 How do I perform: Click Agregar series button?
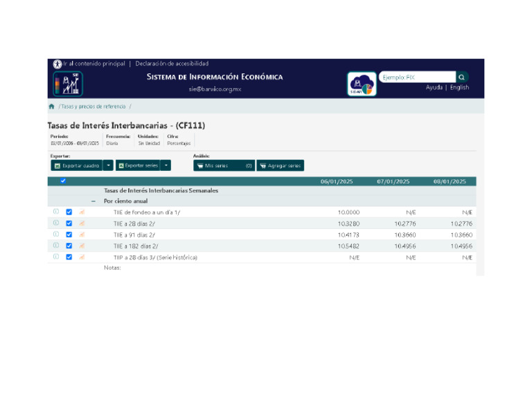pos(281,165)
